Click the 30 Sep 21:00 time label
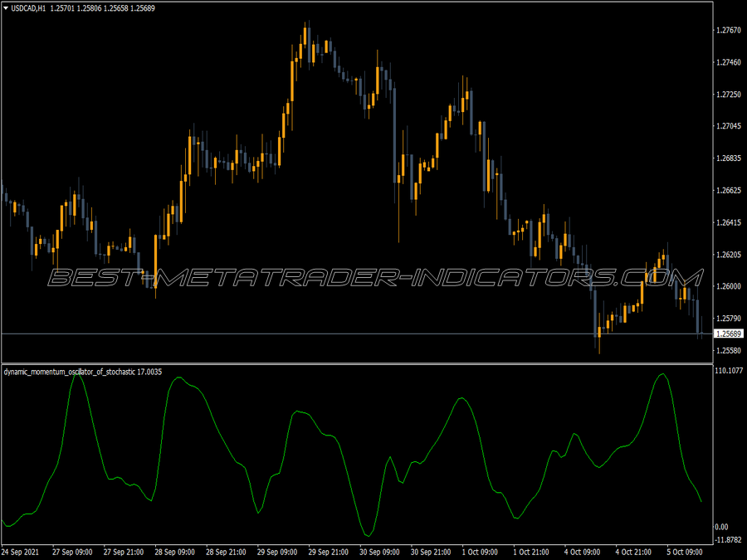 point(431,552)
